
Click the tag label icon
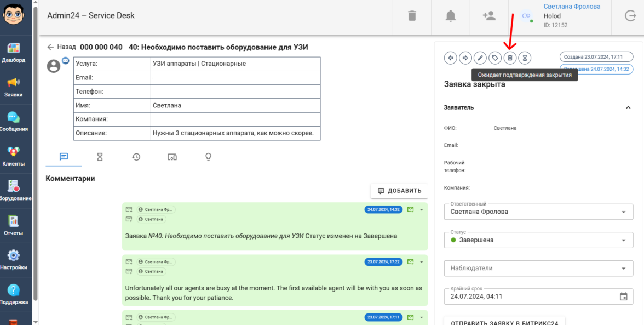click(495, 58)
